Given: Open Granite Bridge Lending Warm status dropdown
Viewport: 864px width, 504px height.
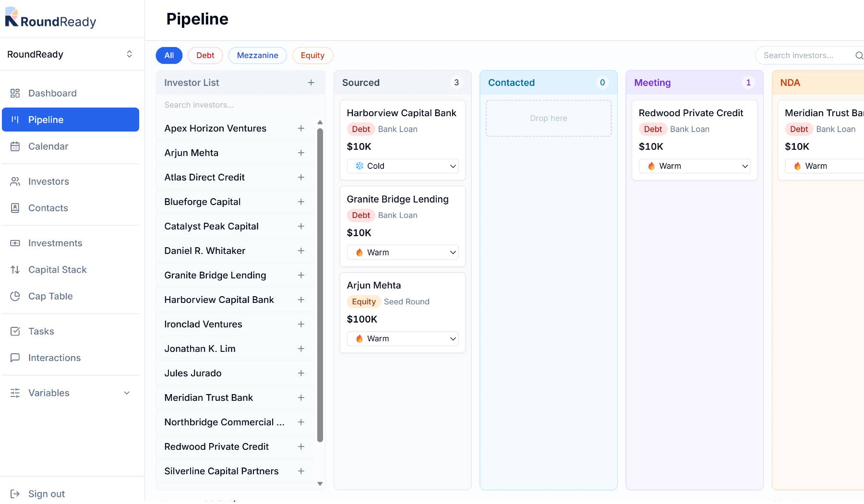Looking at the screenshot, I should pos(403,252).
